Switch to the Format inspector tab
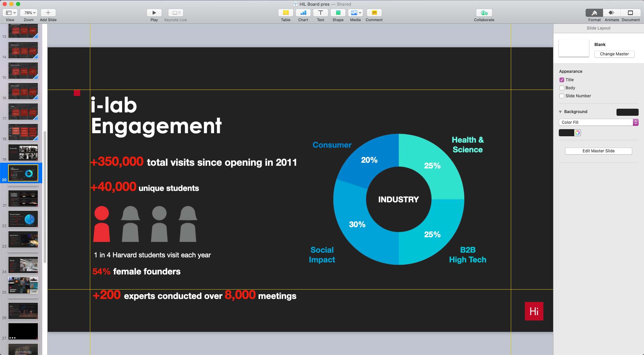Image resolution: width=644 pixels, height=355 pixels. pos(594,13)
